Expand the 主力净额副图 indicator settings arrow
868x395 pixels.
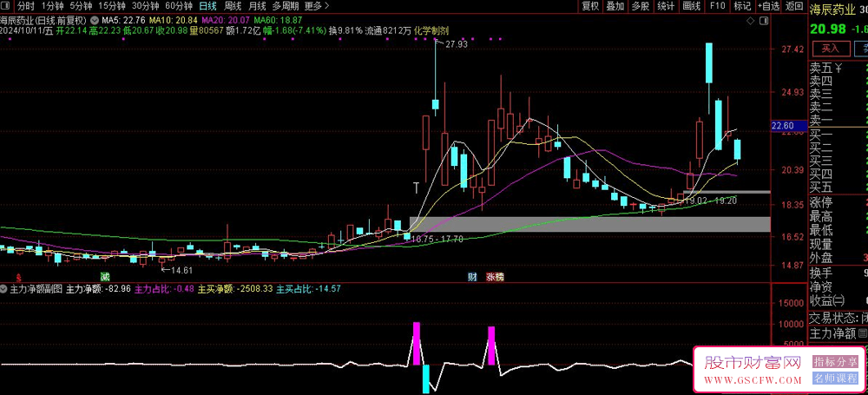pyautogui.click(x=4, y=288)
